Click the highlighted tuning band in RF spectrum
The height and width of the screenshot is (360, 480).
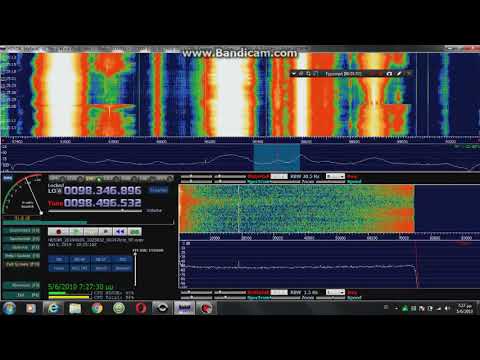pyautogui.click(x=277, y=157)
